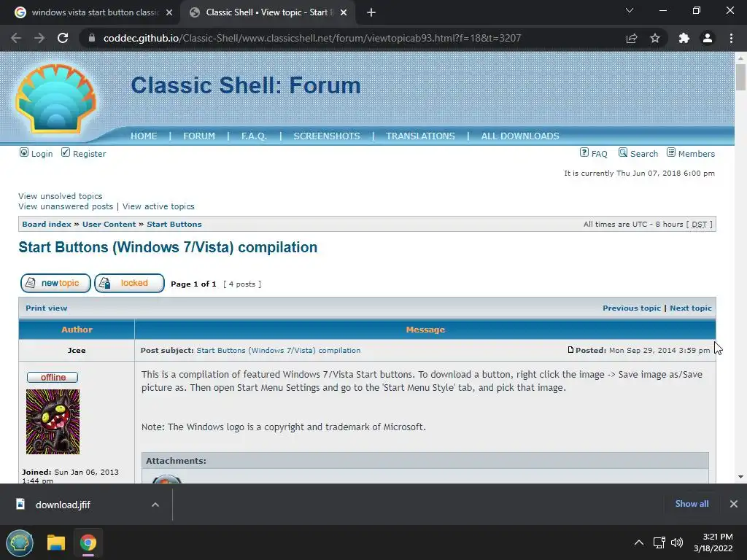This screenshot has width=747, height=560.
Task: Click the taskbar clock and date
Action: coord(713,542)
